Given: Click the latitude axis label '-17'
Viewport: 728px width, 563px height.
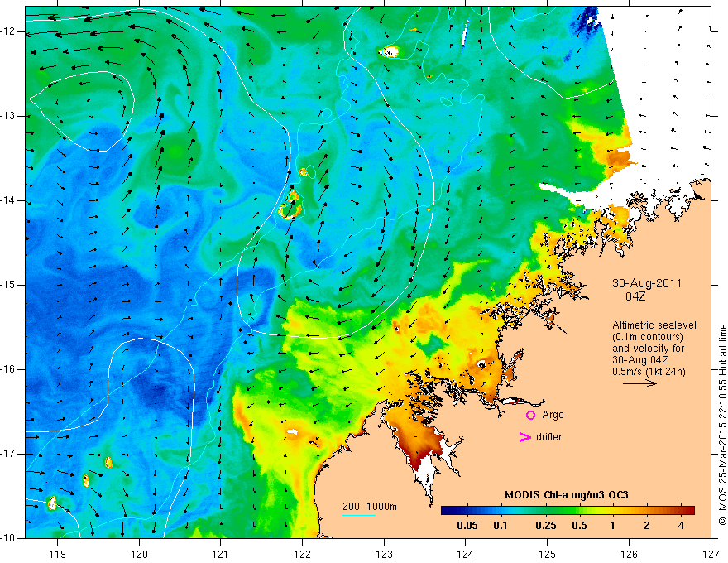Looking at the screenshot, I should pos(9,454).
